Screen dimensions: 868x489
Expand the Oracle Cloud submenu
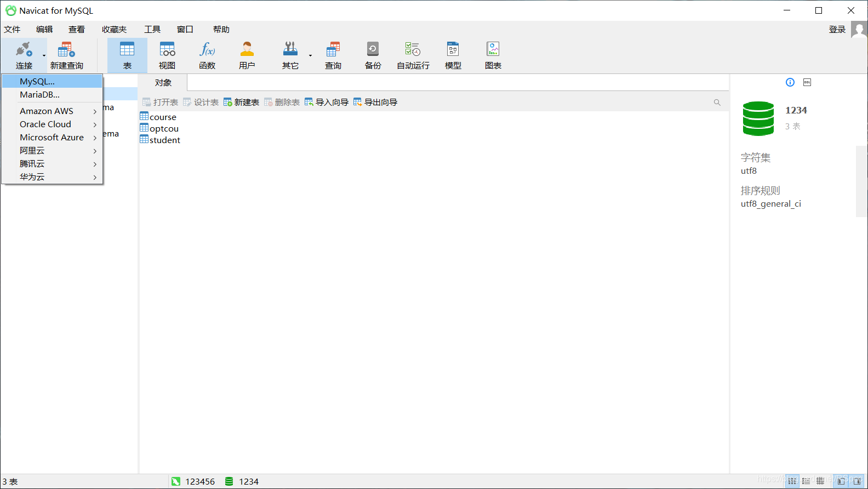[x=52, y=124]
